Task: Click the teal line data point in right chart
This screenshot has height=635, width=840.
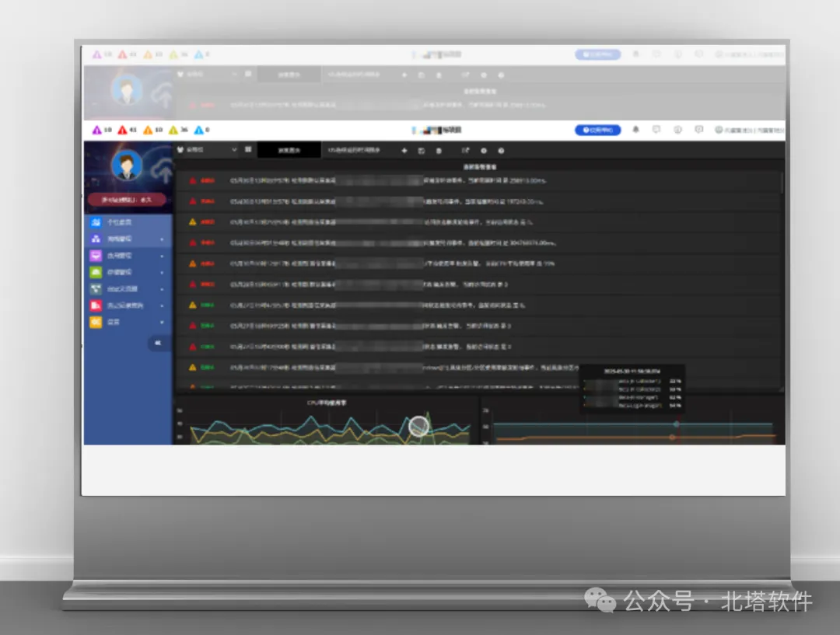Action: 677,424
